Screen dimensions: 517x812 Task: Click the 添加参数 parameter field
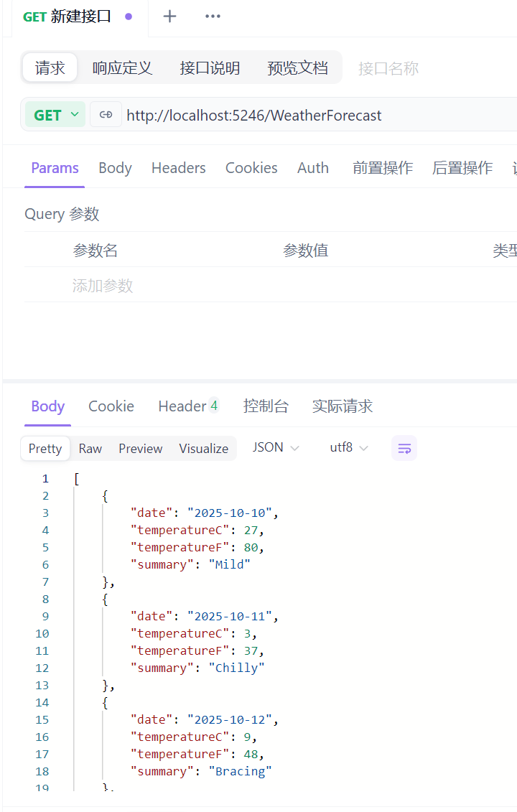103,286
